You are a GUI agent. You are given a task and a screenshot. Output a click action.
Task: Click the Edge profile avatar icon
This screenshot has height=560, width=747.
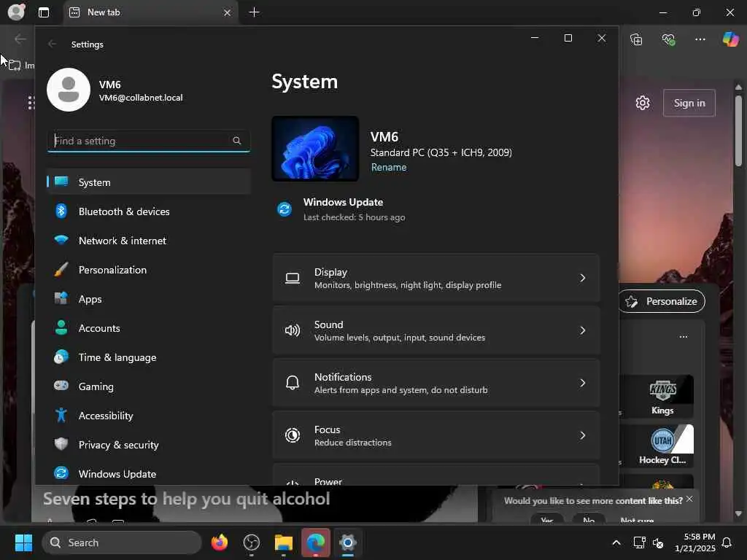pyautogui.click(x=16, y=12)
